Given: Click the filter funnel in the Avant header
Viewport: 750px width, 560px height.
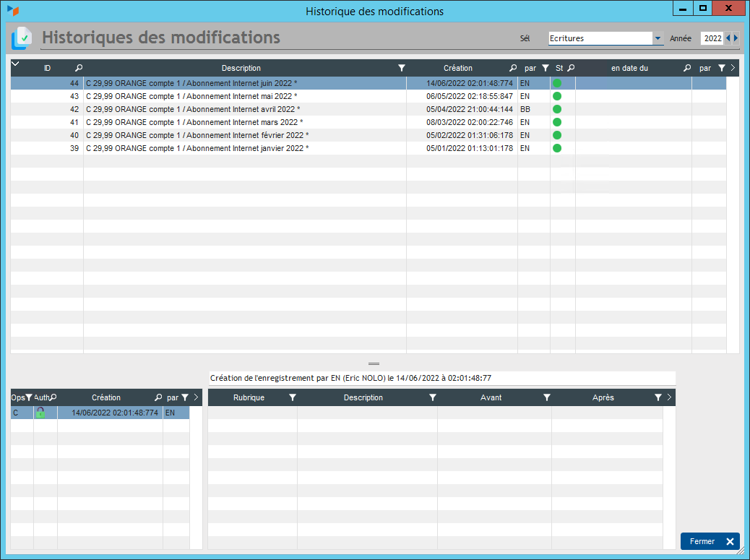Looking at the screenshot, I should [x=547, y=397].
